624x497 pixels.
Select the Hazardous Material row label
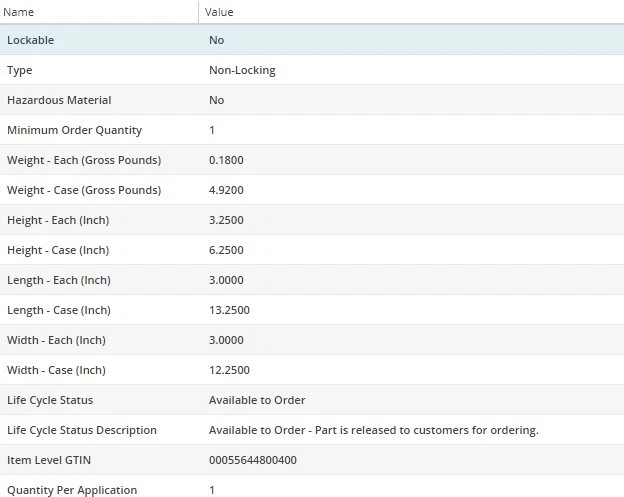[x=59, y=100]
